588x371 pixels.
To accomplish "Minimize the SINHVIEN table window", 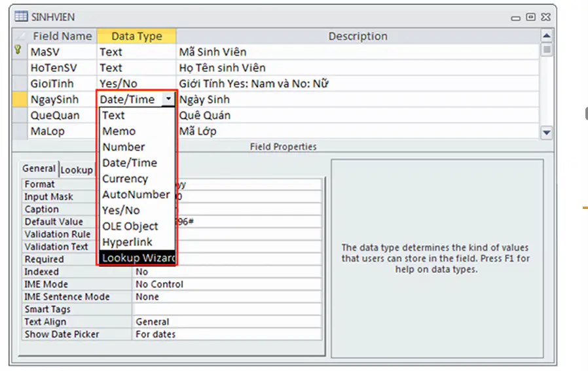I will pyautogui.click(x=515, y=18).
